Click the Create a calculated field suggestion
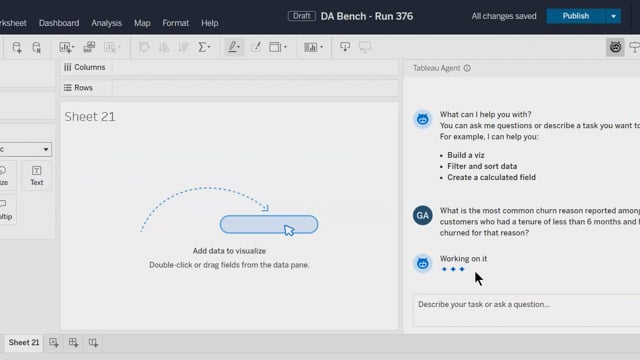This screenshot has height=360, width=640. (x=491, y=178)
